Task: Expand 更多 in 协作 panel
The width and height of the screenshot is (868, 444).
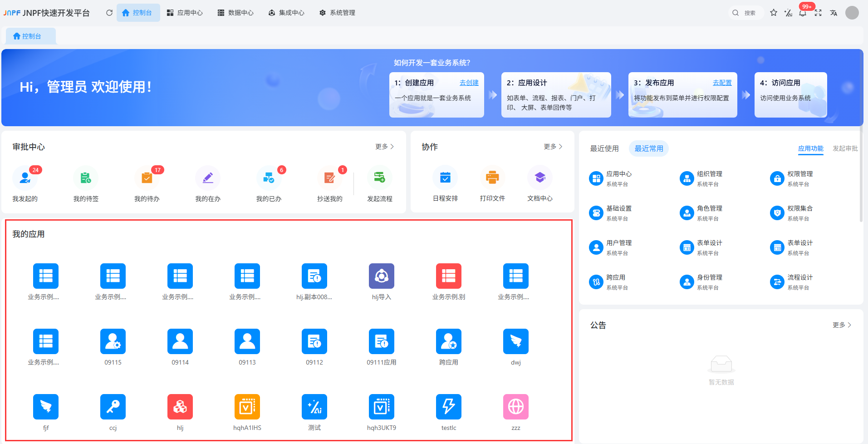Action: click(x=553, y=147)
